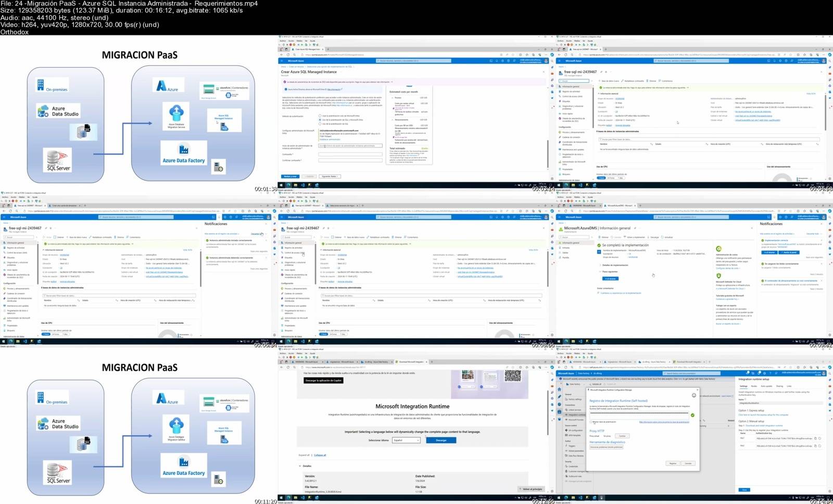This screenshot has height=504, width=833.
Task: Regenerate Key2 authentication key icon
Action: (x=819, y=446)
